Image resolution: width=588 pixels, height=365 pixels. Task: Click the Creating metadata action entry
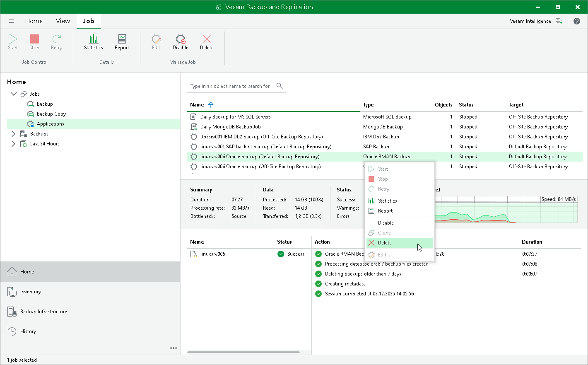(345, 284)
